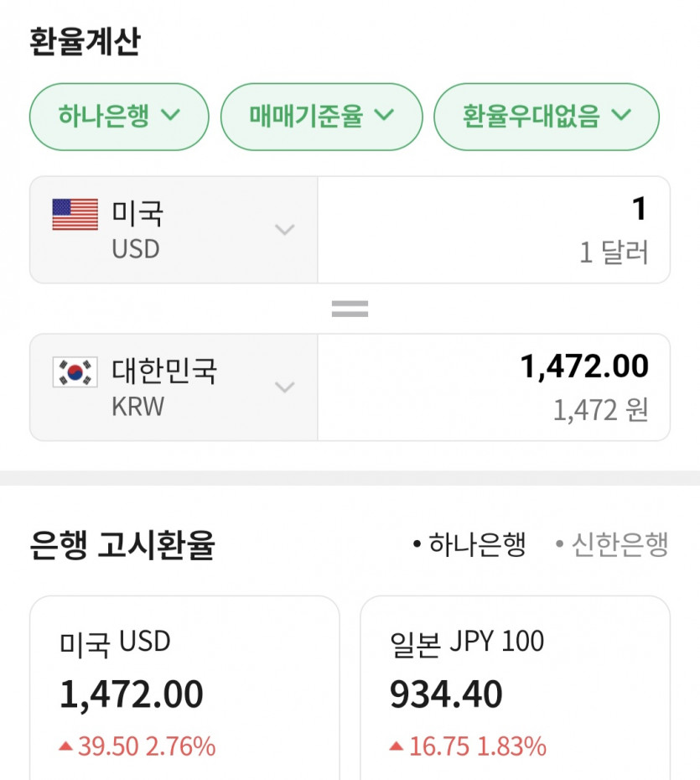700x780 pixels.
Task: Click the red up-arrow beside 16.75
Action: tap(396, 746)
